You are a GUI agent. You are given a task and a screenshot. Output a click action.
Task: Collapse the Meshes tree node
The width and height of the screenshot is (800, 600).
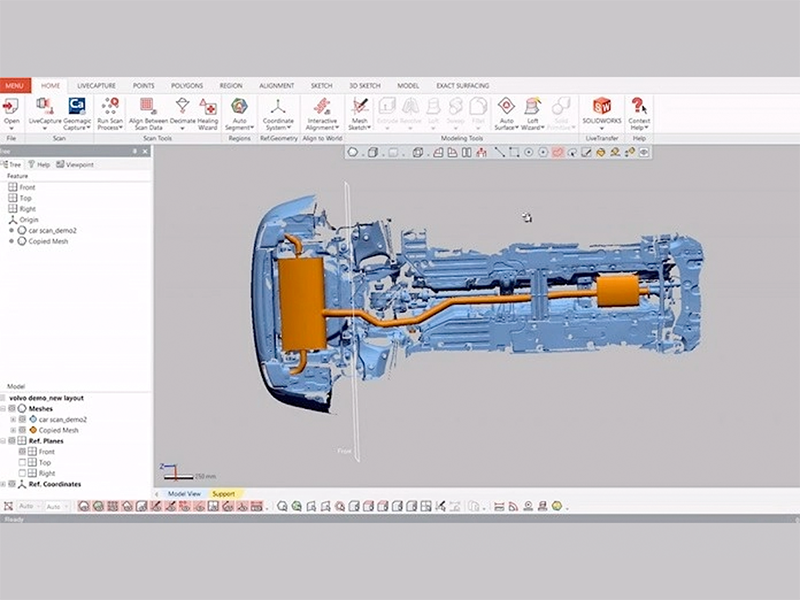click(4, 408)
